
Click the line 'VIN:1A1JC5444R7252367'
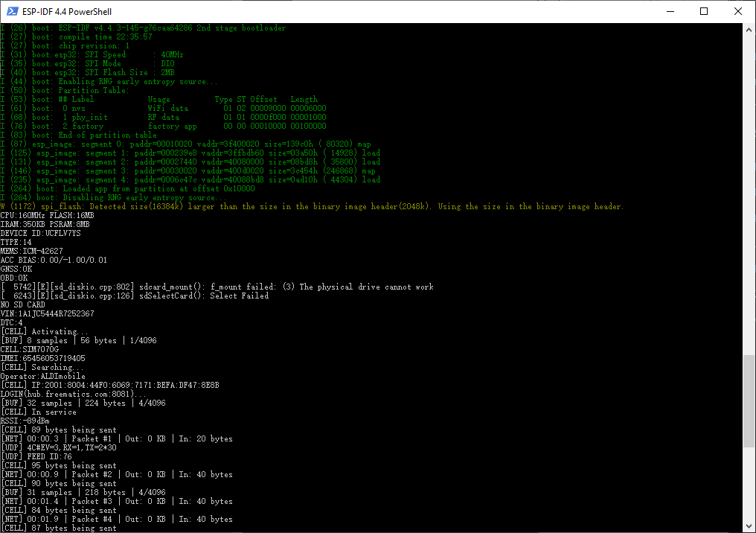(48, 313)
